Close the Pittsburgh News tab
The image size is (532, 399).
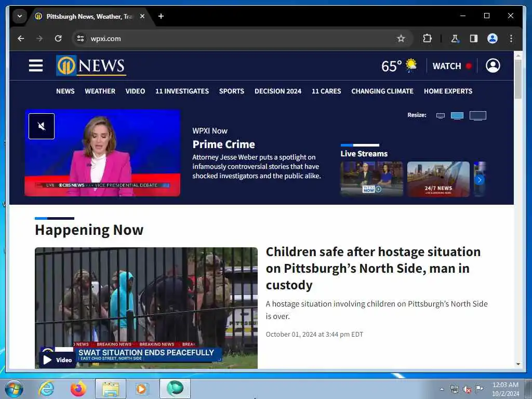coord(142,16)
